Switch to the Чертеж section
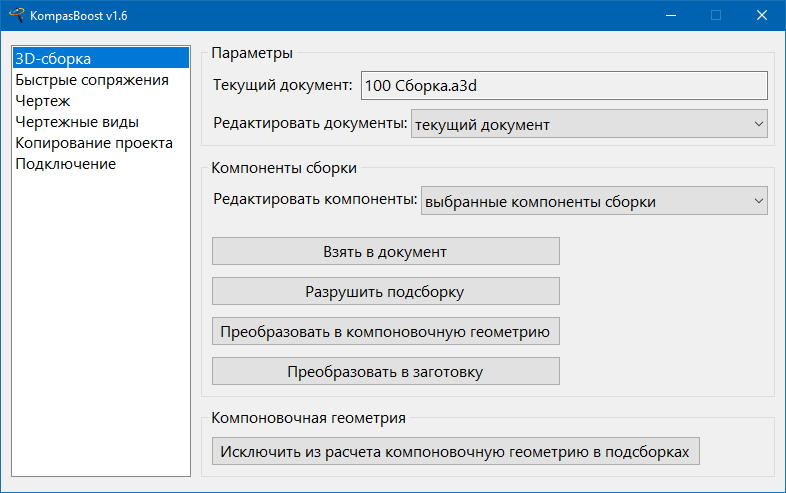 coord(42,101)
